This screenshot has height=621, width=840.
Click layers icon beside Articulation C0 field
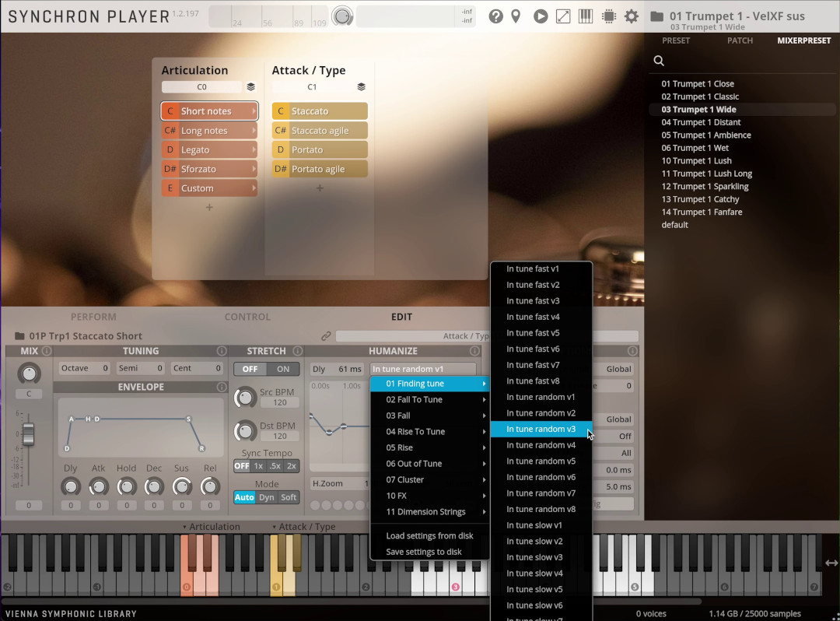pyautogui.click(x=250, y=87)
